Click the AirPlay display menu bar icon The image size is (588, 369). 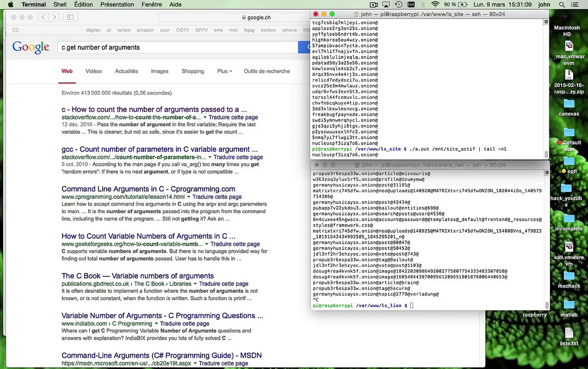[386, 5]
